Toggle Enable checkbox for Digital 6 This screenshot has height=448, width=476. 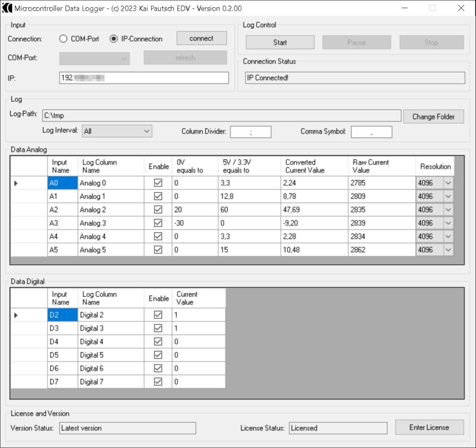[x=158, y=368]
